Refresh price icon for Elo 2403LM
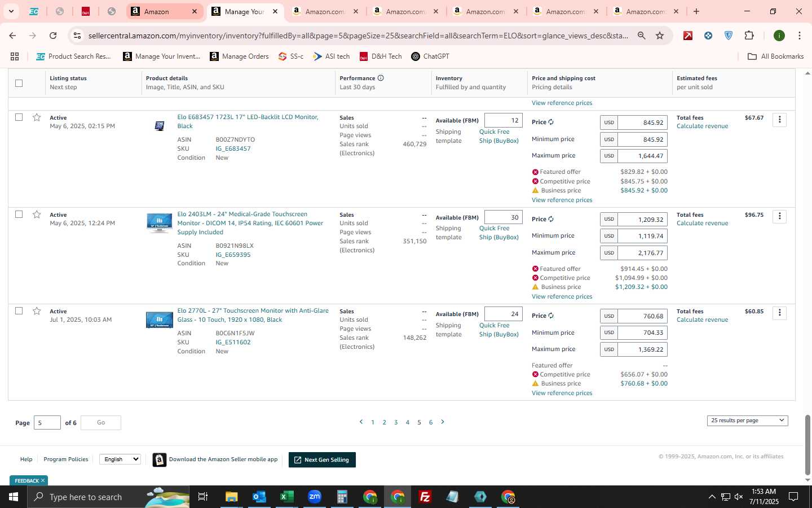812x508 pixels. tap(551, 219)
